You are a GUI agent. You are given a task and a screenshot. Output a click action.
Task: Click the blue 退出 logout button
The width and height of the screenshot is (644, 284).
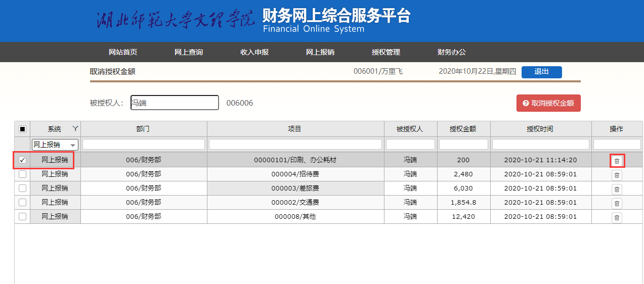point(541,72)
